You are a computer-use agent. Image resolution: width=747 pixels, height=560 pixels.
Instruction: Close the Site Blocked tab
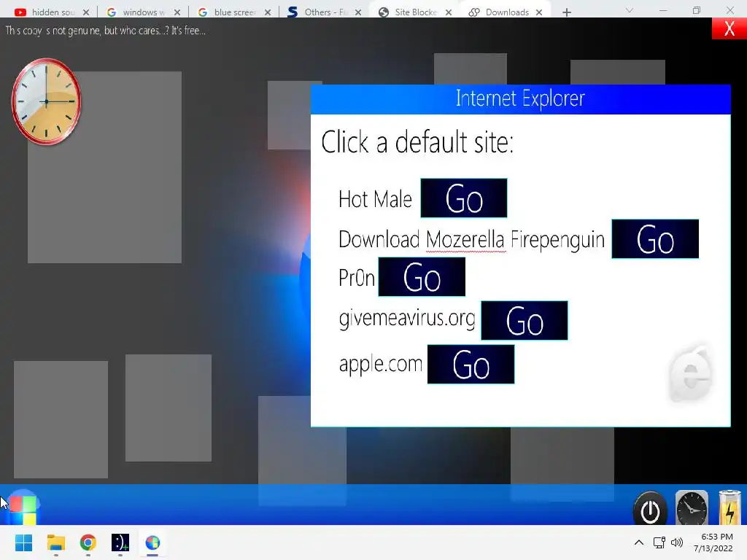[449, 12]
